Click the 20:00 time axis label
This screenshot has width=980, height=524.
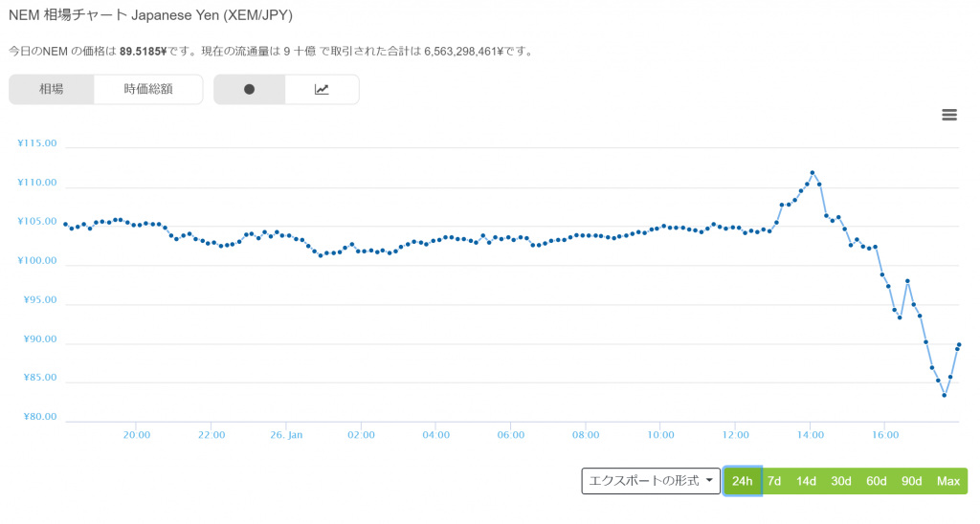(x=136, y=435)
